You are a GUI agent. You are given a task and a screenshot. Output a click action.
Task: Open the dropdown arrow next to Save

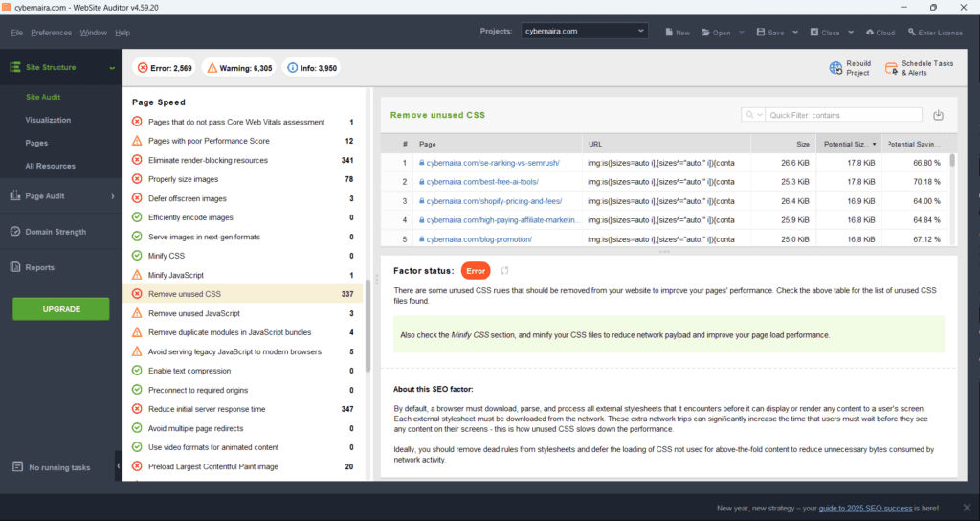click(795, 33)
